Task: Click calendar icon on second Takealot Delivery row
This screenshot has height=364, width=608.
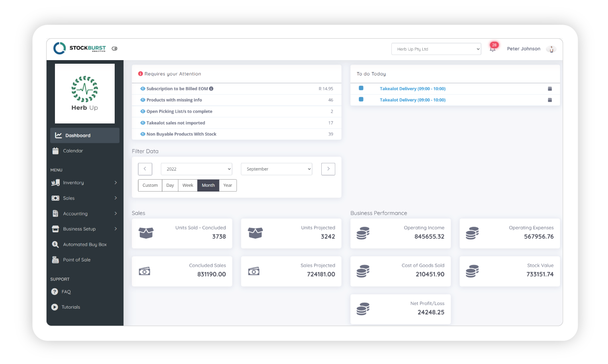Action: coord(550,100)
